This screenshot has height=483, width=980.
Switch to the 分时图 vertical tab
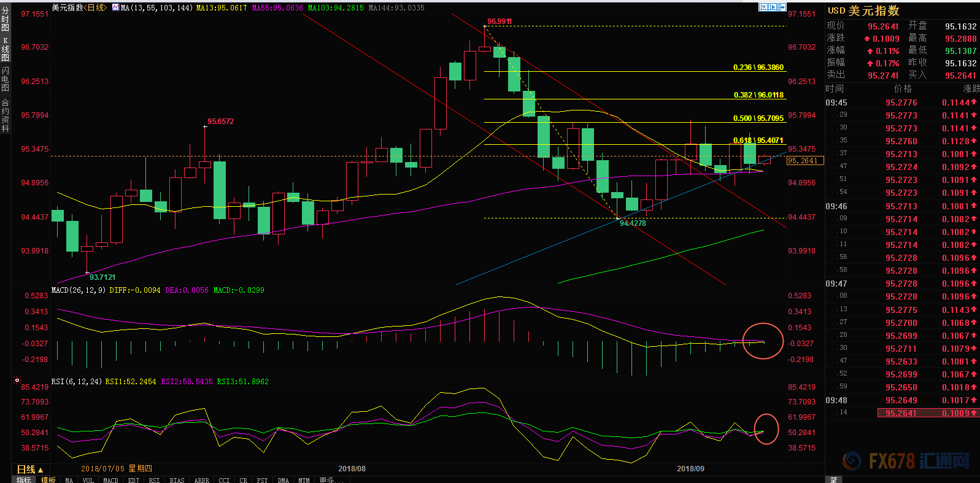coord(6,19)
